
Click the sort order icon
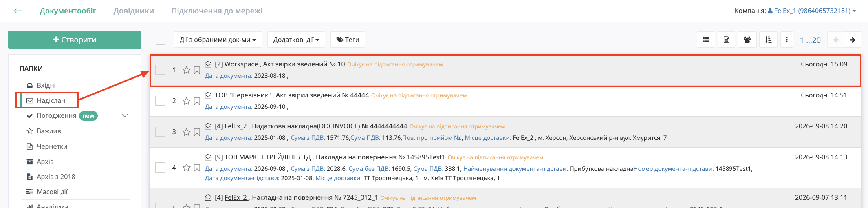tap(768, 40)
